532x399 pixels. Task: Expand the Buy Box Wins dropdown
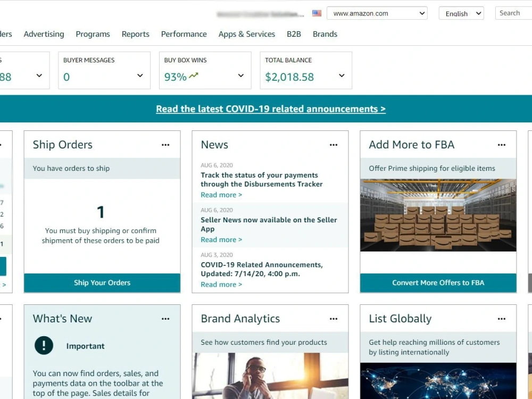coord(240,76)
